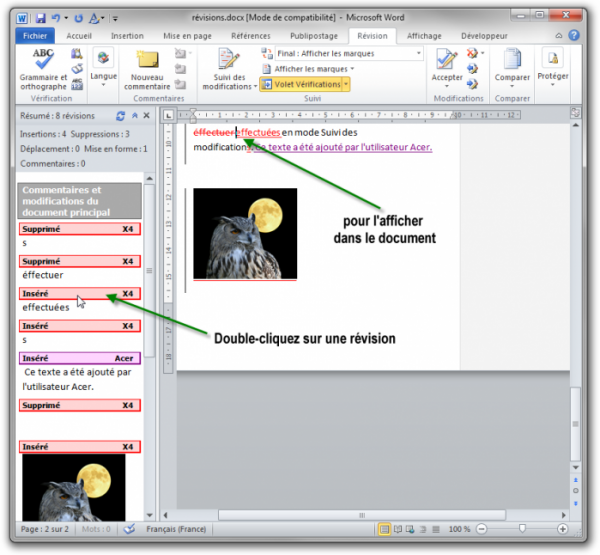Click the Protéger document icon
600x555 pixels.
(x=552, y=64)
